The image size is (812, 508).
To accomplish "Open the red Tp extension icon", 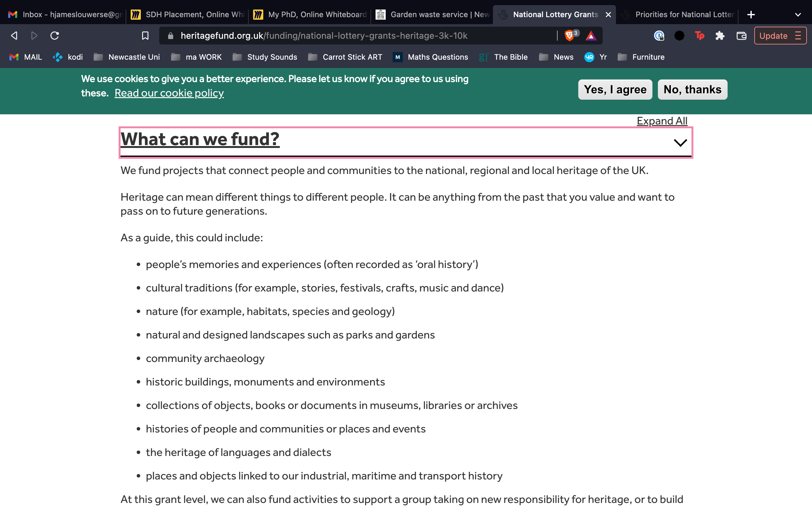I will click(700, 36).
